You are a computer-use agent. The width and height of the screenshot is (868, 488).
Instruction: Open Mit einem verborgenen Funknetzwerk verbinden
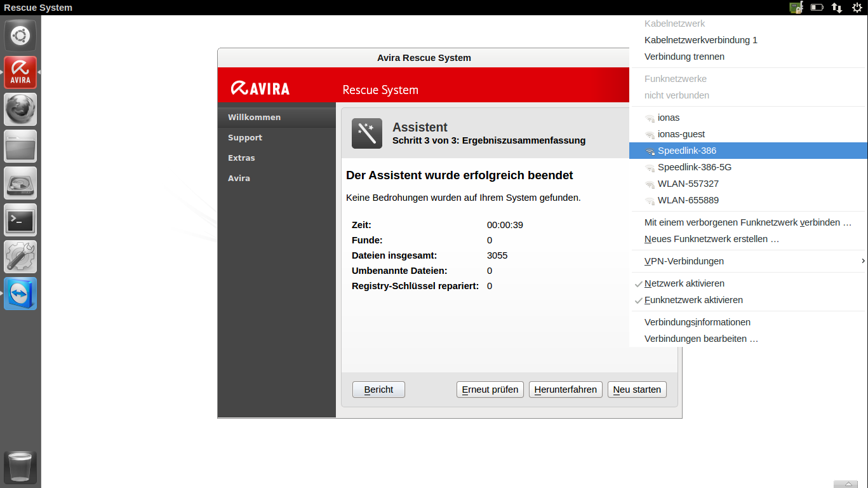click(x=748, y=222)
